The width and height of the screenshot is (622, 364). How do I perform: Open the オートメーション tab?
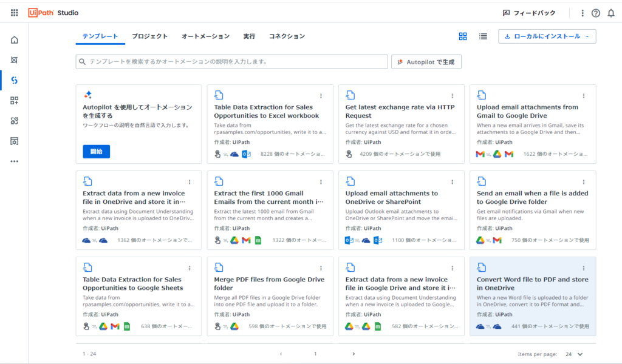tap(205, 36)
